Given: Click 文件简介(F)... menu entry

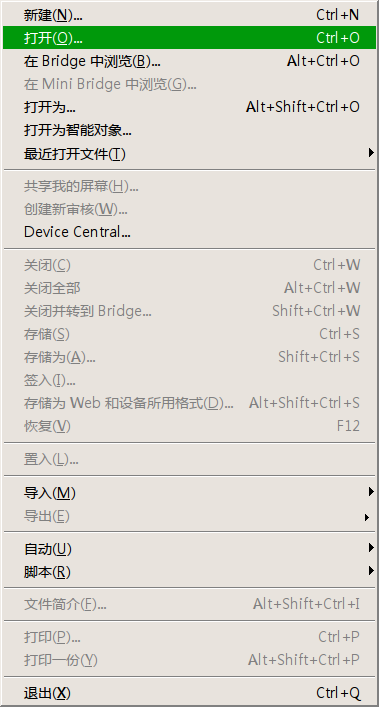Looking at the screenshot, I should pyautogui.click(x=189, y=604).
